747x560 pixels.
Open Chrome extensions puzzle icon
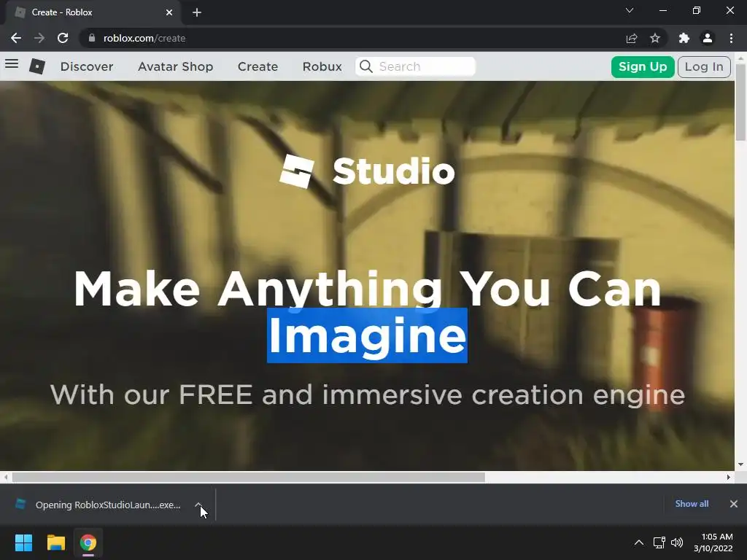click(x=684, y=38)
